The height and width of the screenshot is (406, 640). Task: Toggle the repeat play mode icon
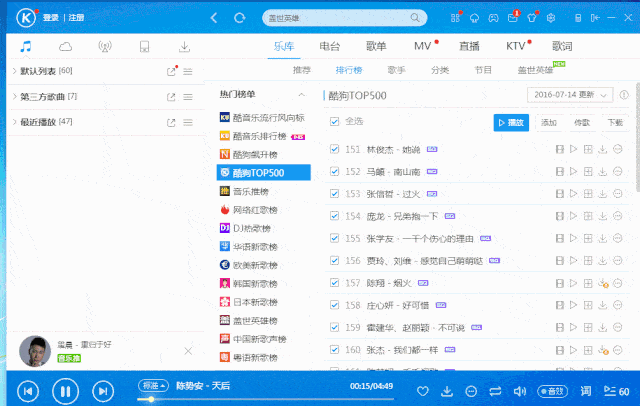tap(495, 391)
